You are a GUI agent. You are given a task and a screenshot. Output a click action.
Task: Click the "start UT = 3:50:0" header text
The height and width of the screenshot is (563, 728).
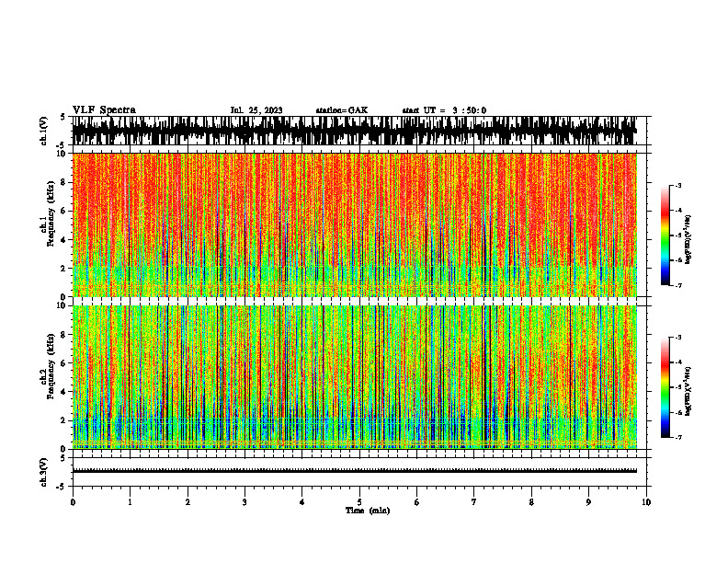pyautogui.click(x=444, y=110)
